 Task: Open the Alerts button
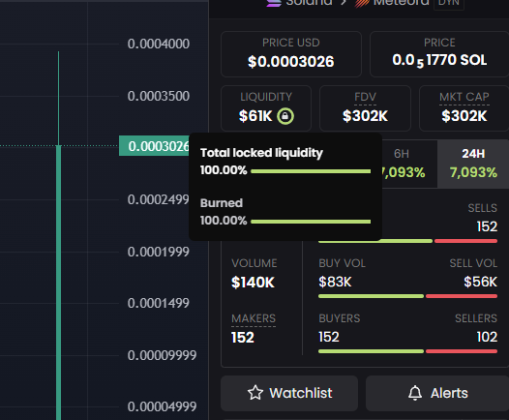coord(437,393)
